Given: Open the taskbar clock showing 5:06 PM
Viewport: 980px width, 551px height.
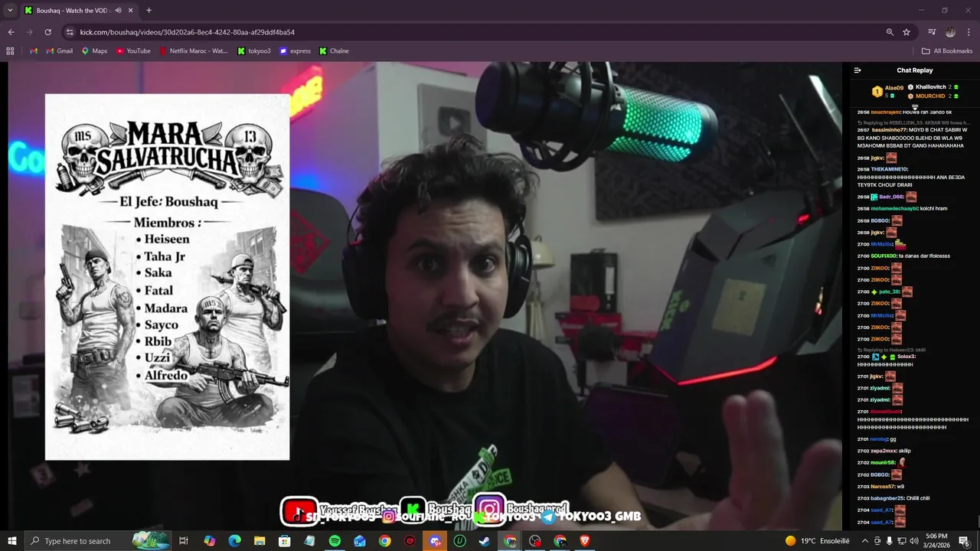Looking at the screenshot, I should (936, 541).
